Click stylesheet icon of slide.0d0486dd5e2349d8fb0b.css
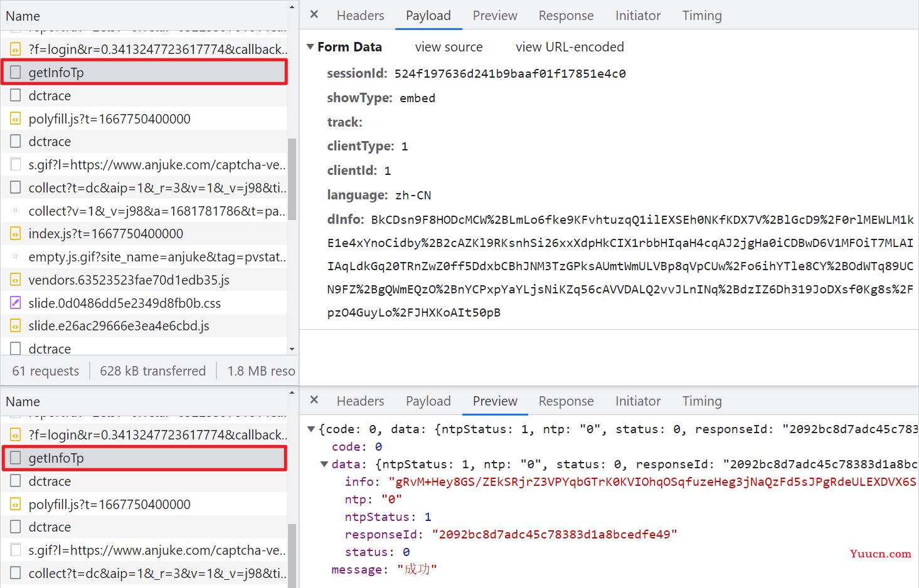 coord(16,303)
